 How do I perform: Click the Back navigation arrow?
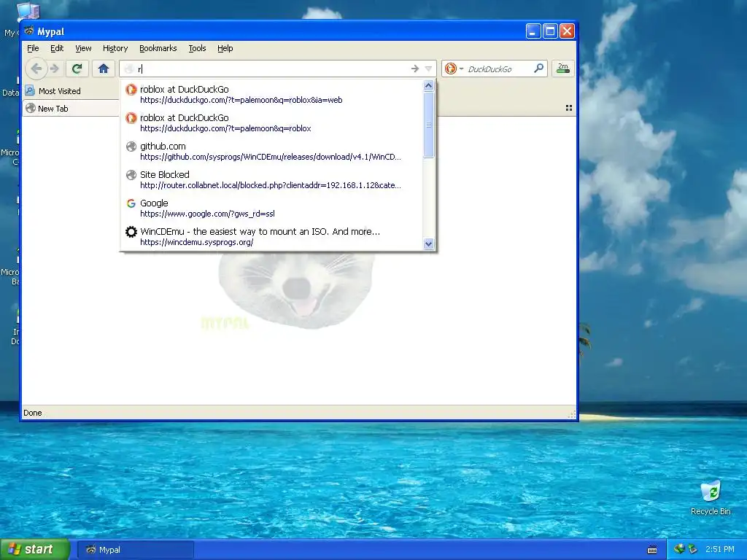[36, 69]
